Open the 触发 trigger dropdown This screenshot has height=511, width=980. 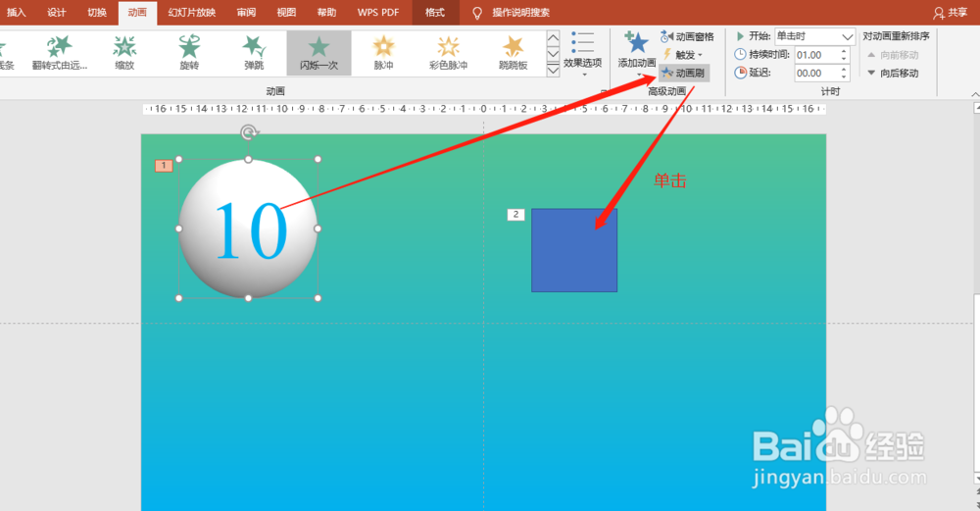pos(682,55)
